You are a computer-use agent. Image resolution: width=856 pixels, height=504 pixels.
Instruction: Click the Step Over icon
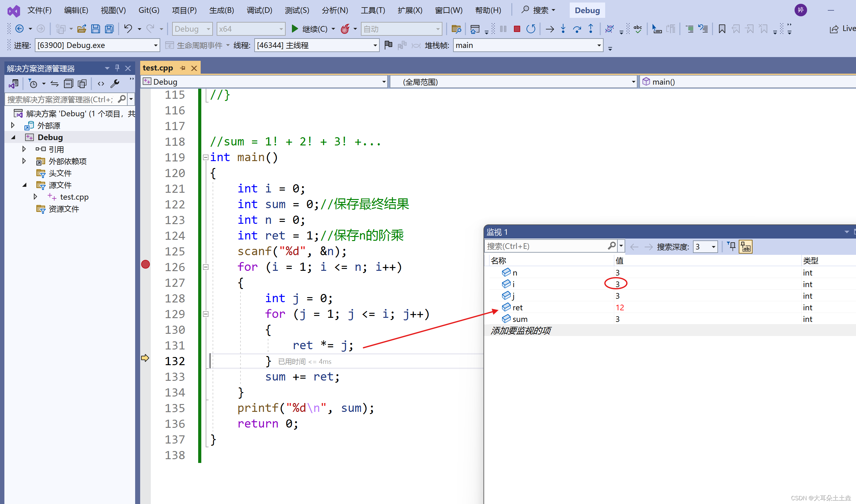(x=577, y=29)
